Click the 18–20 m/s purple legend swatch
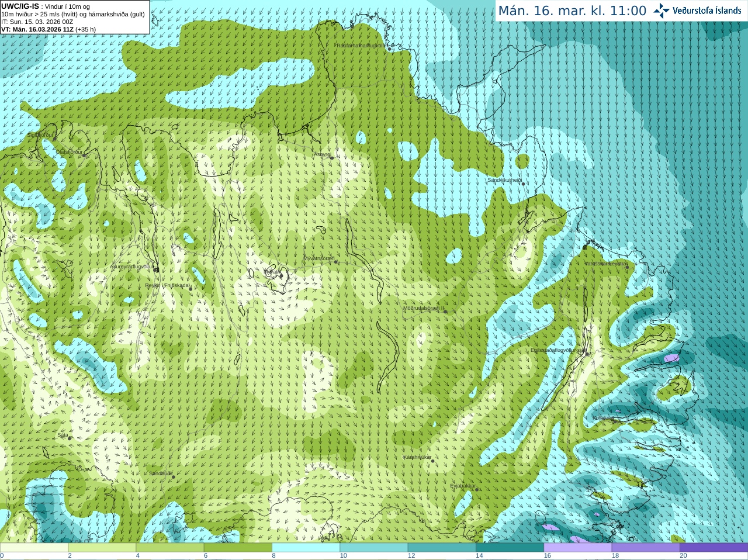 tap(646, 548)
